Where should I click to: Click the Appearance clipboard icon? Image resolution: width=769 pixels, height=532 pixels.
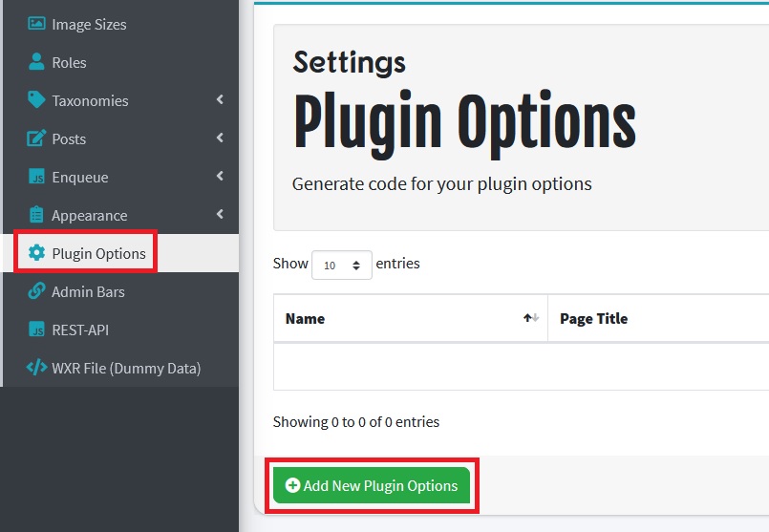coord(36,215)
